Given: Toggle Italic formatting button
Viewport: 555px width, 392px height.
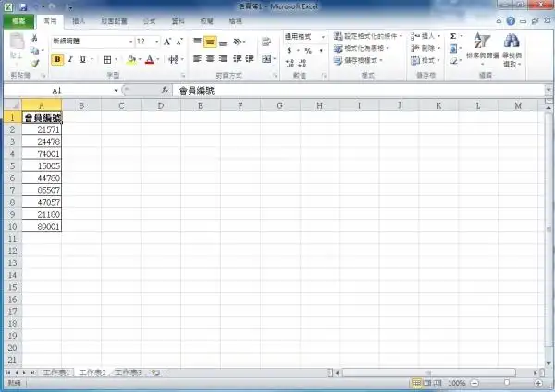Looking at the screenshot, I should 70,59.
